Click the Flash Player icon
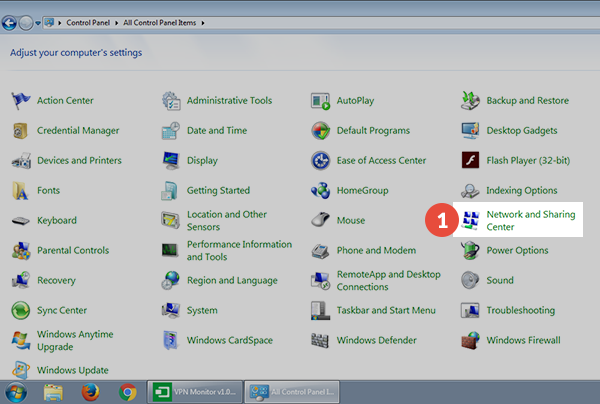The height and width of the screenshot is (404, 600). pyautogui.click(x=470, y=160)
